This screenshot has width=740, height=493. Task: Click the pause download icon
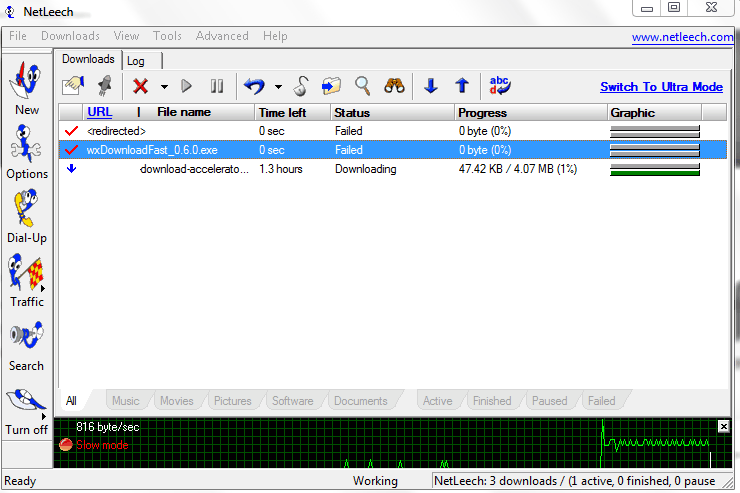(217, 86)
